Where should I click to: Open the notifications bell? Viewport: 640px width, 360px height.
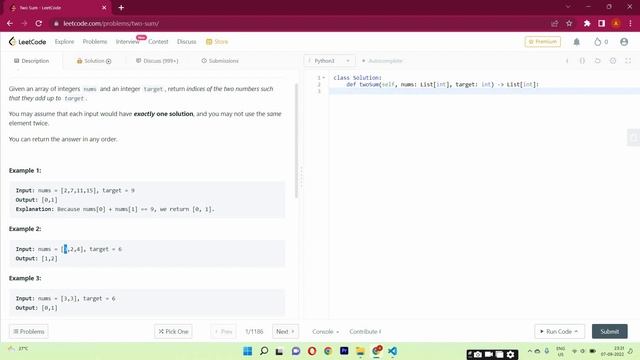pyautogui.click(x=576, y=42)
